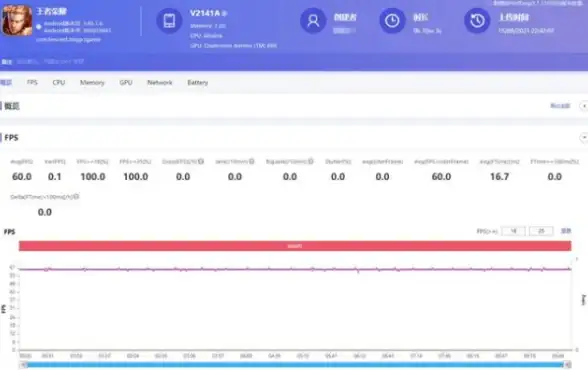Click the left handle of the blue range slider
Screen dimensions: 588x370
tap(24, 364)
